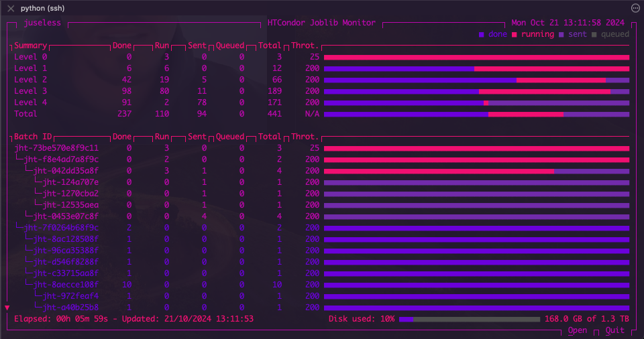Image resolution: width=644 pixels, height=339 pixels.
Task: Click the 168.0 GB of 1.3 TB text
Action: (586, 319)
